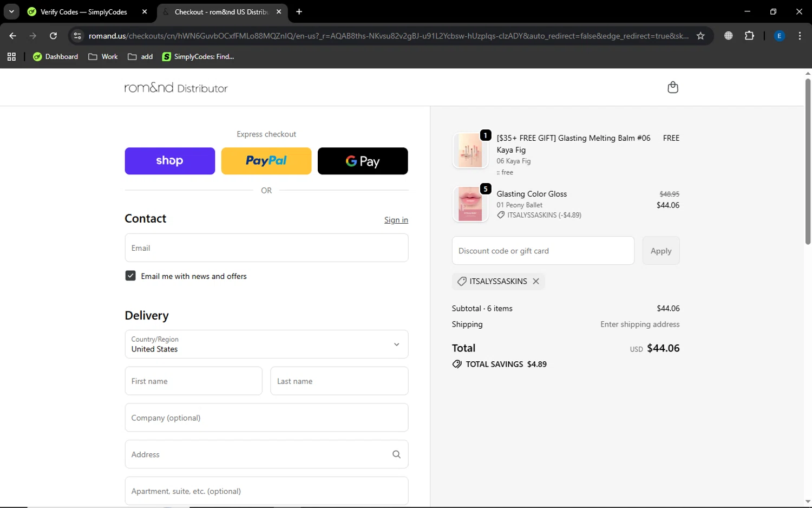Click the USD $44.06 total amount
This screenshot has height=508, width=812.
pos(654,348)
